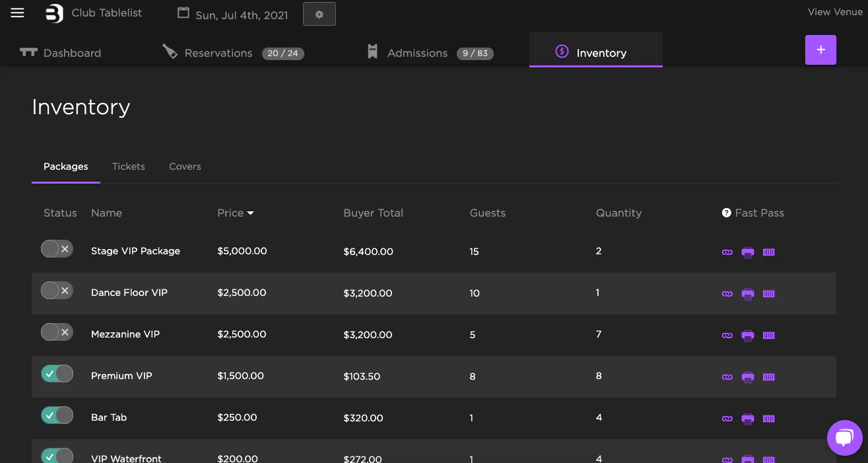Click the Club Tablelist logo icon

tap(54, 13)
